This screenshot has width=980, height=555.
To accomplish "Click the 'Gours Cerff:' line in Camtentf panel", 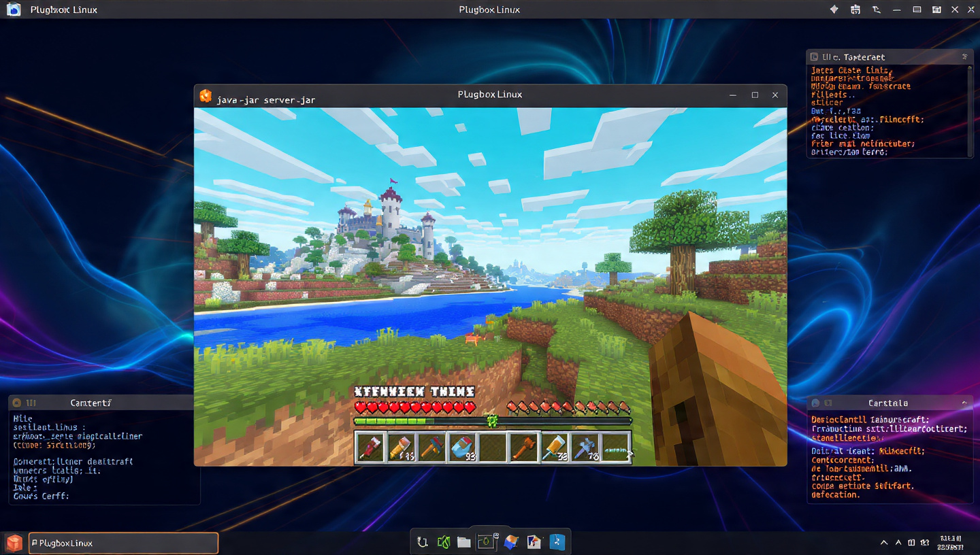I will 41,496.
